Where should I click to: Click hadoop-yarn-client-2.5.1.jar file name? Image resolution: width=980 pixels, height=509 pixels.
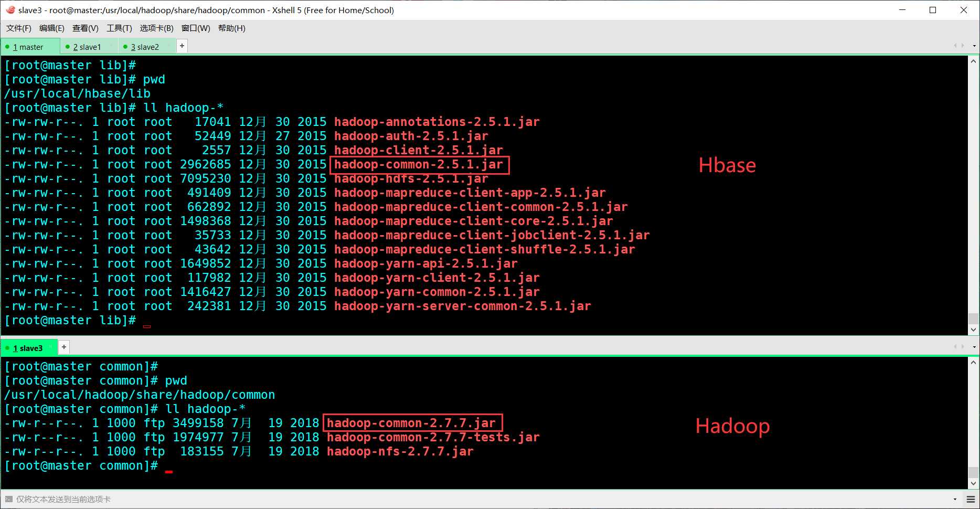[436, 278]
